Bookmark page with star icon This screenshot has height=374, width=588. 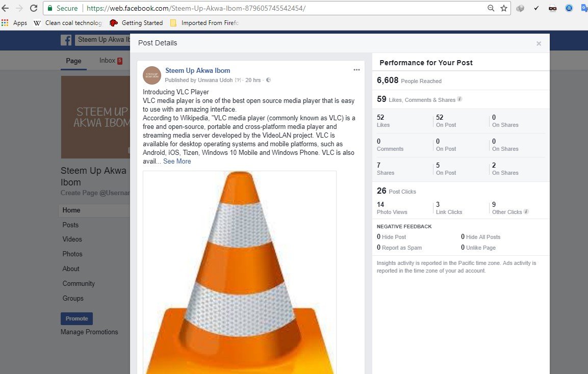(504, 8)
